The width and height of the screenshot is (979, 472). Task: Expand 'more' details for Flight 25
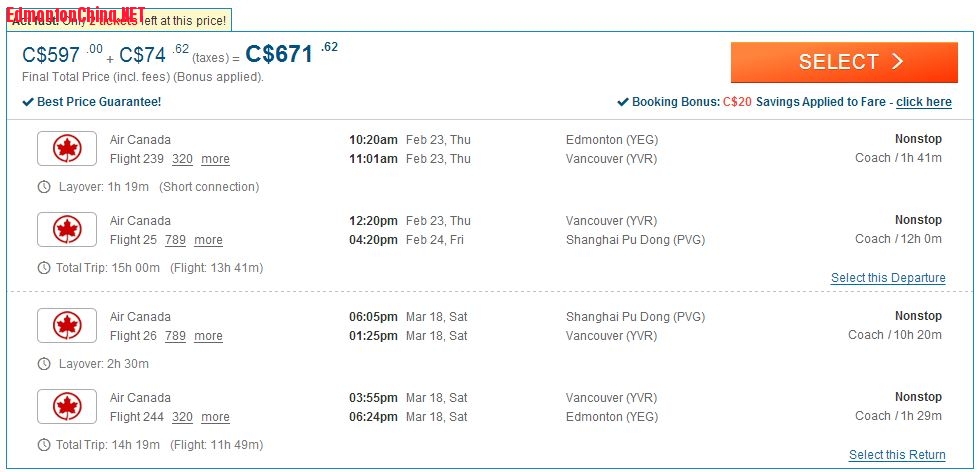(208, 240)
